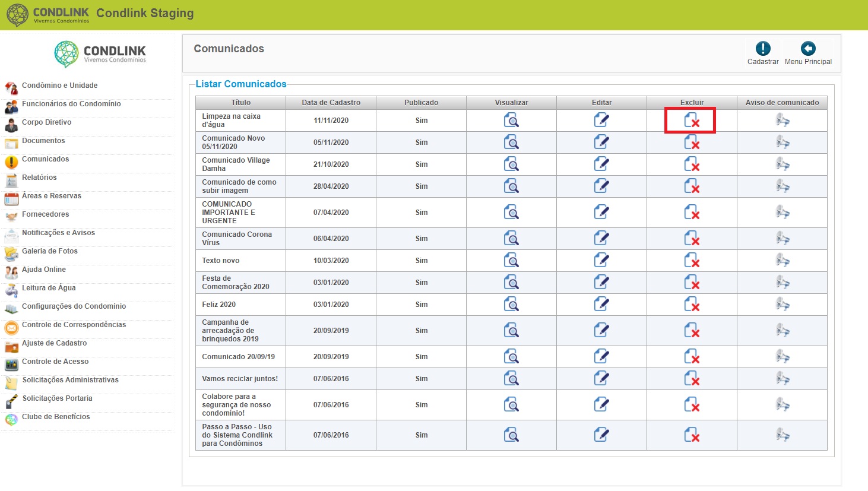The height and width of the screenshot is (491, 868).
Task: Send aviso for 'Comunicado Novo 05/11/2020'
Action: 783,142
